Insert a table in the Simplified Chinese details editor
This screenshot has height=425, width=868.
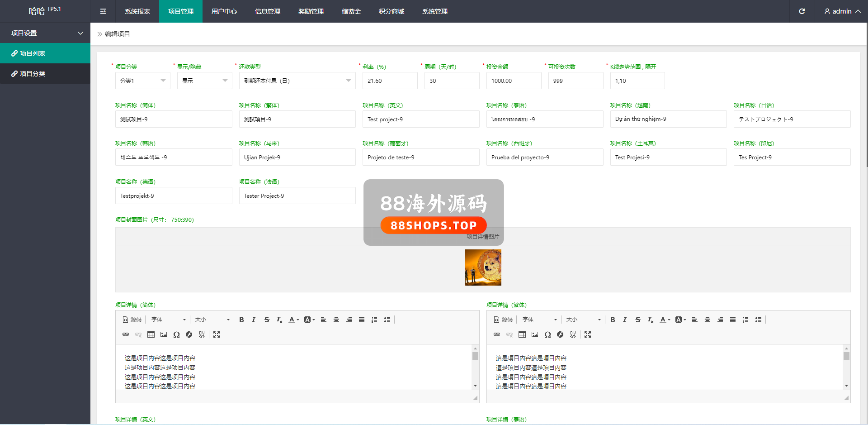pyautogui.click(x=151, y=334)
